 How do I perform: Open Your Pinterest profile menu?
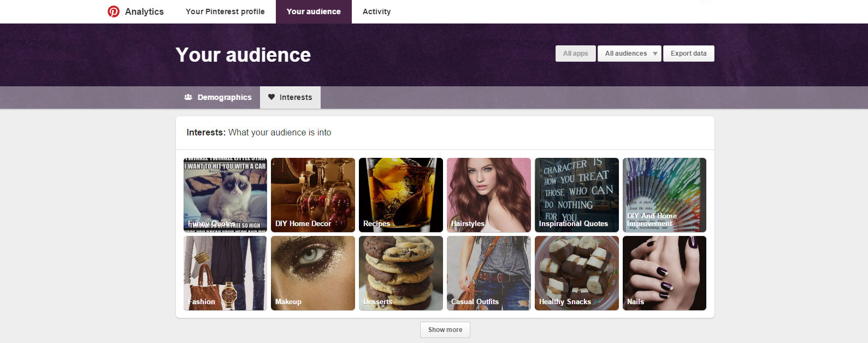[225, 11]
